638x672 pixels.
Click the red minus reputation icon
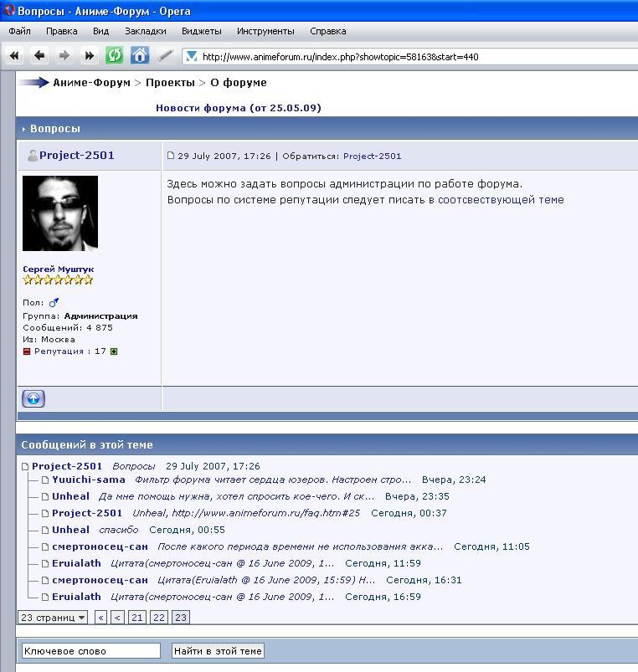click(x=27, y=351)
